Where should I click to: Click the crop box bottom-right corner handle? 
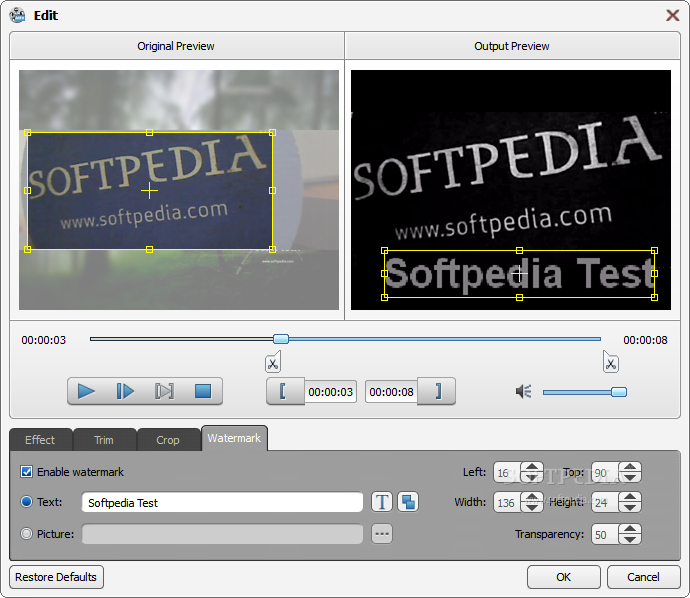coord(272,249)
